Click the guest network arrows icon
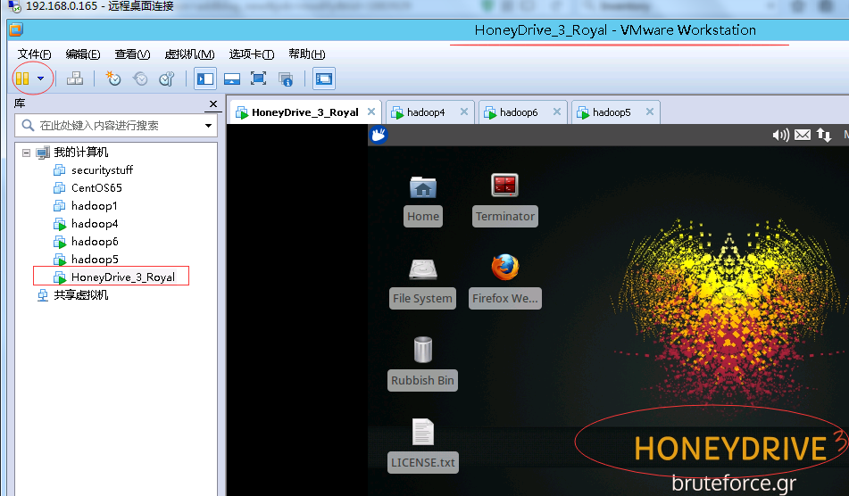 click(824, 135)
